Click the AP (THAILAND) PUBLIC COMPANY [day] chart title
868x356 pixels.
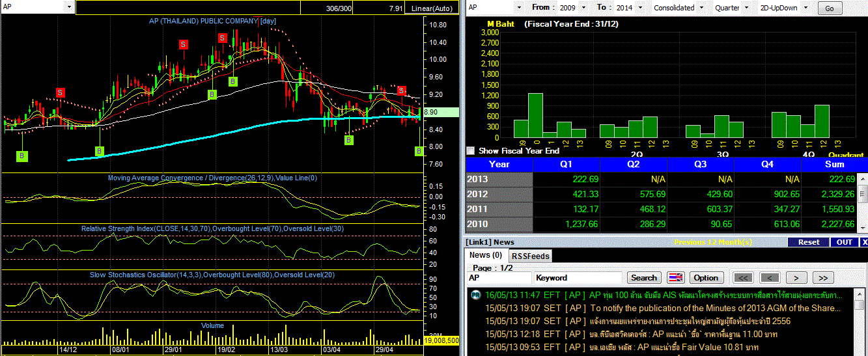[213, 21]
